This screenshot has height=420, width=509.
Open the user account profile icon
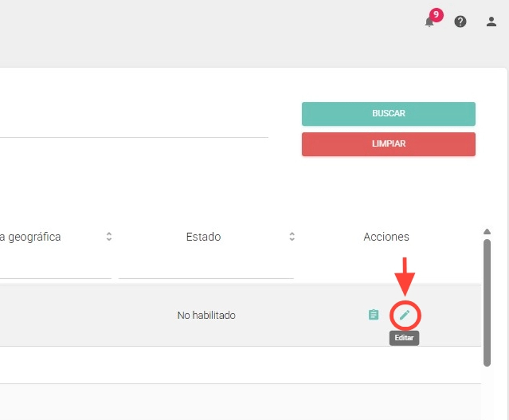tap(491, 22)
